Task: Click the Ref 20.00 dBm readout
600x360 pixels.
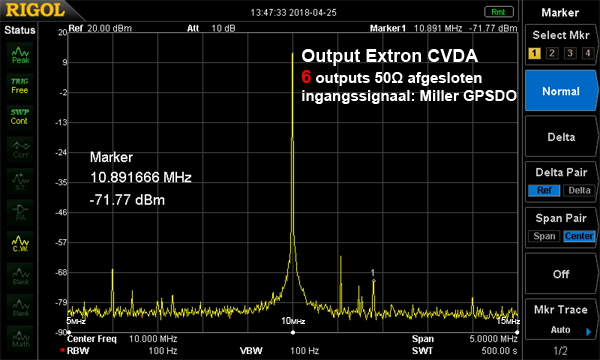Action: (x=100, y=28)
